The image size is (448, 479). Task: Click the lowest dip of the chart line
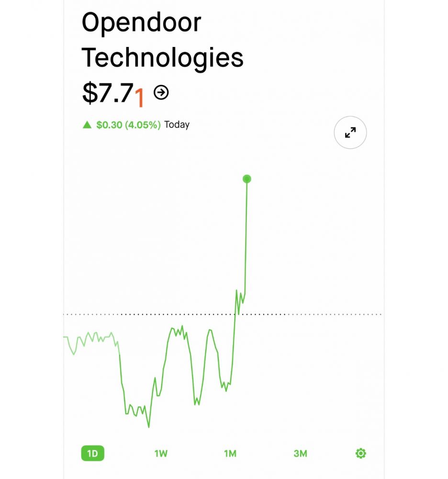point(148,426)
